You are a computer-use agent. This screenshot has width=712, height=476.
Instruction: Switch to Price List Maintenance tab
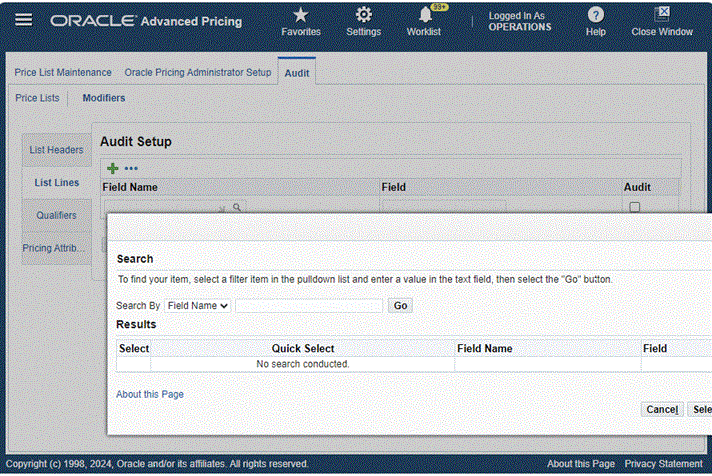63,73
